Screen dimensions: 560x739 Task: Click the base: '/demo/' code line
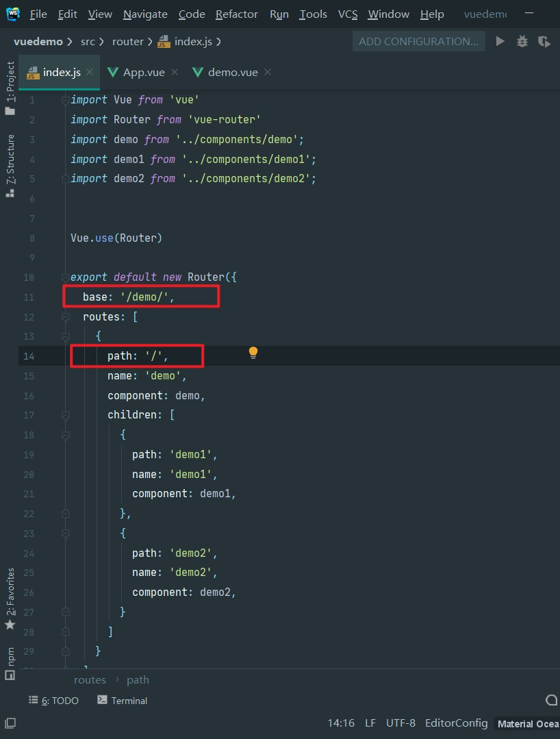click(x=129, y=297)
